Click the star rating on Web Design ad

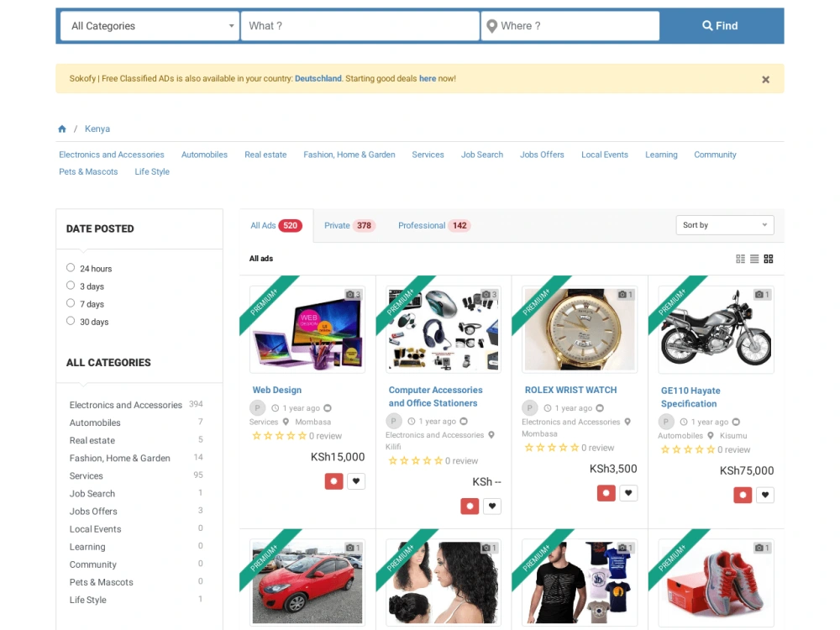[279, 435]
